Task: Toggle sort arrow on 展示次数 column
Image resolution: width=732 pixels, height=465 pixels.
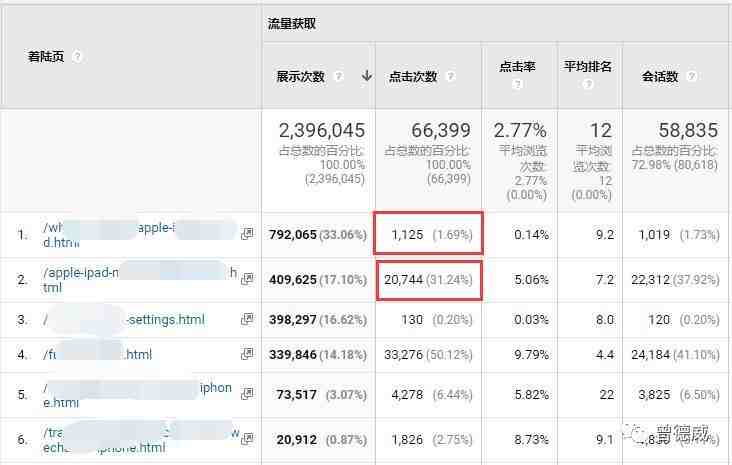Action: pyautogui.click(x=367, y=76)
